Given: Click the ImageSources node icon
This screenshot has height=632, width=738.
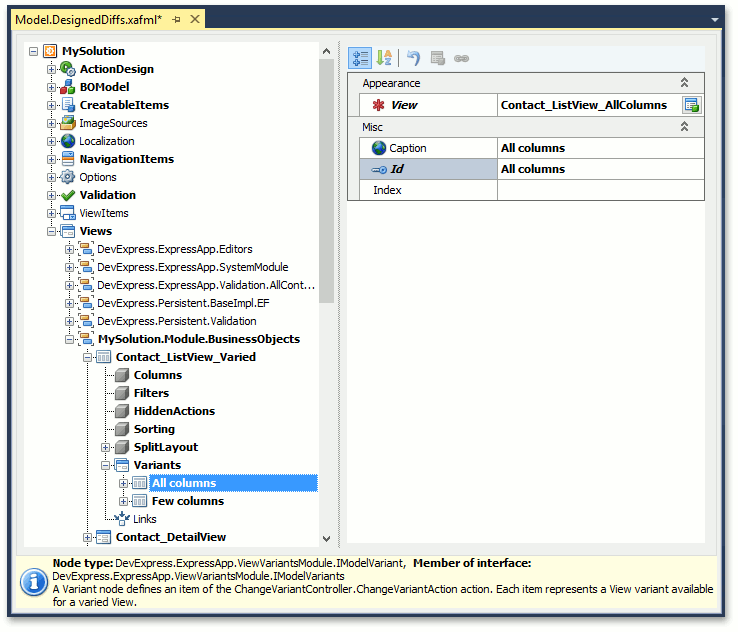Looking at the screenshot, I should click(x=68, y=123).
